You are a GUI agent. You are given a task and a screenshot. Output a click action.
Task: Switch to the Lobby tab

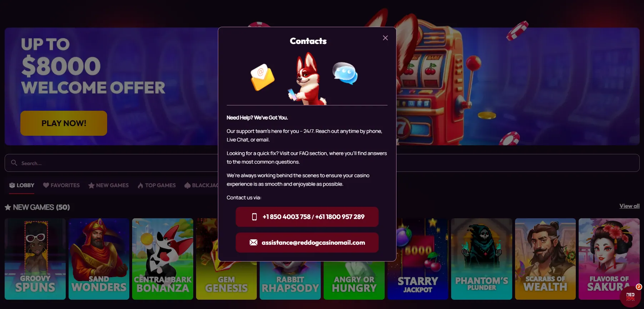pyautogui.click(x=22, y=185)
